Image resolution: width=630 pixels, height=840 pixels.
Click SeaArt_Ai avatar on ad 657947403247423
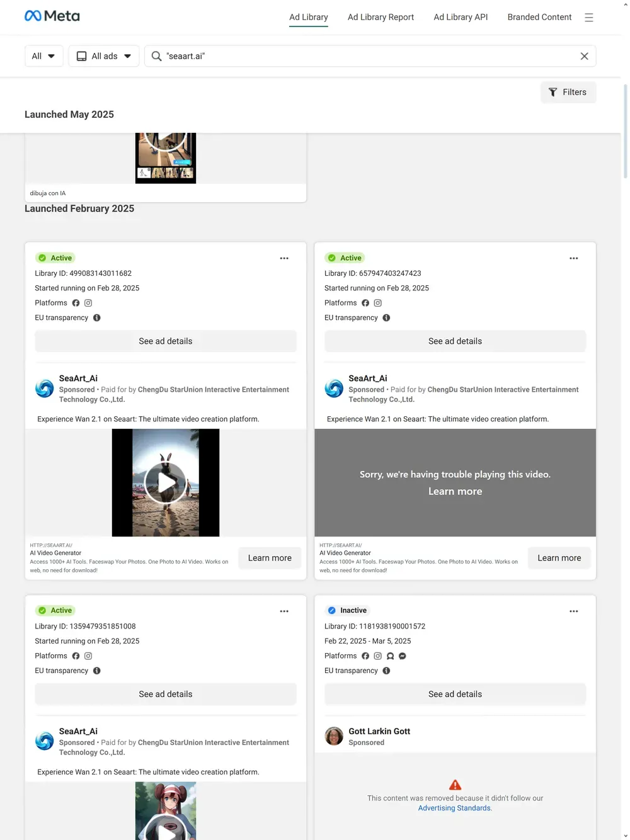[x=334, y=389]
